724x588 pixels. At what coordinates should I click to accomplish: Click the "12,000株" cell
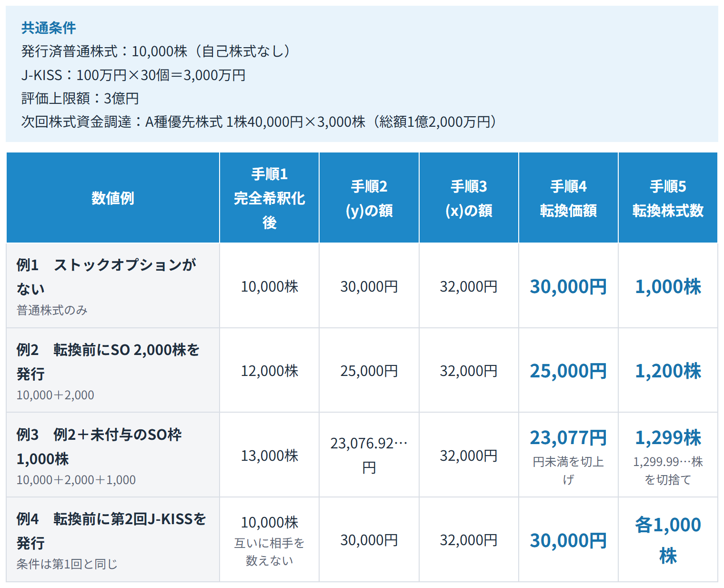(x=270, y=371)
